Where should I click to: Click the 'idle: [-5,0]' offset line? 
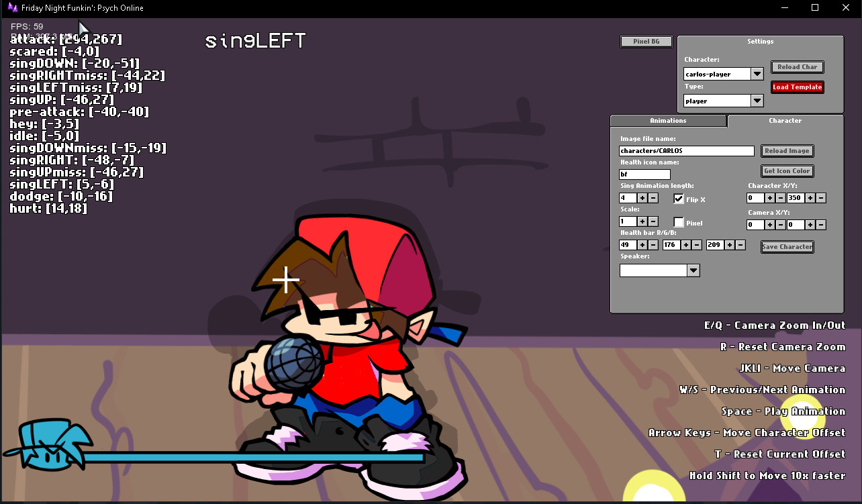[x=46, y=136]
